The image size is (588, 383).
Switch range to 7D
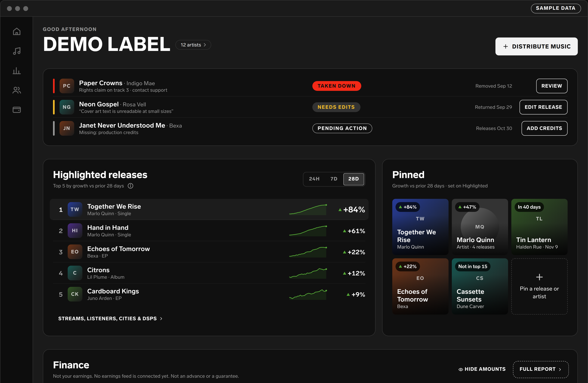coord(334,179)
